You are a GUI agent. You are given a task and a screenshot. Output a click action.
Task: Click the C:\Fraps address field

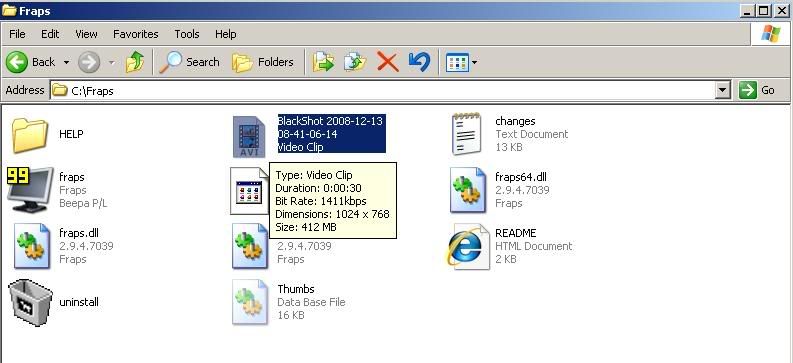(x=383, y=90)
